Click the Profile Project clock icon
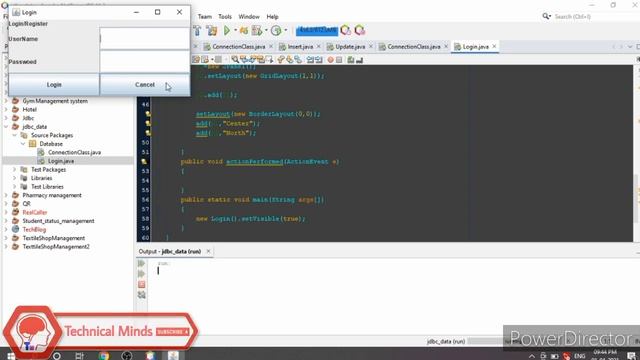The image size is (640, 360). 276,30
